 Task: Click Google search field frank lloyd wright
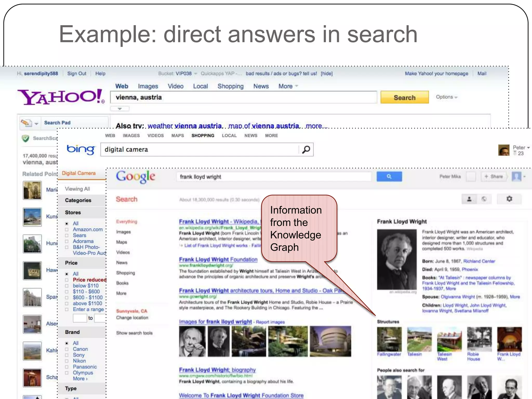[274, 177]
